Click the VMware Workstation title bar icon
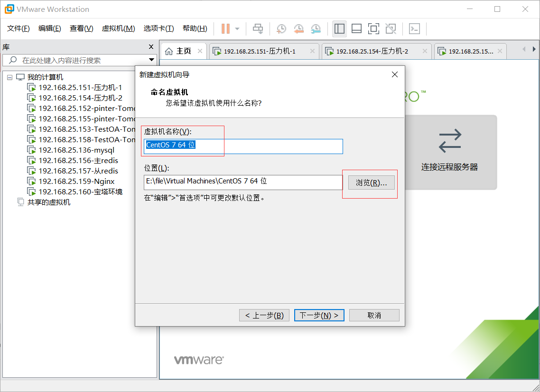Image resolution: width=540 pixels, height=392 pixels. 9,9
